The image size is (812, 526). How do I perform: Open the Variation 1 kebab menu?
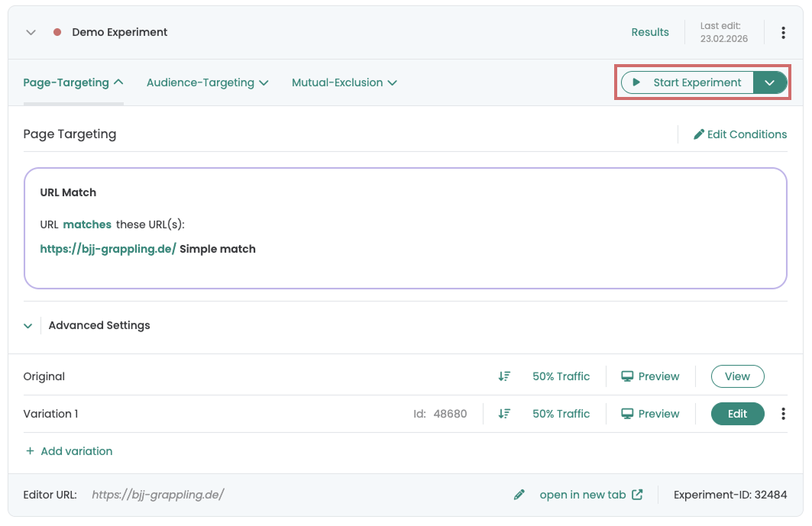coord(783,414)
